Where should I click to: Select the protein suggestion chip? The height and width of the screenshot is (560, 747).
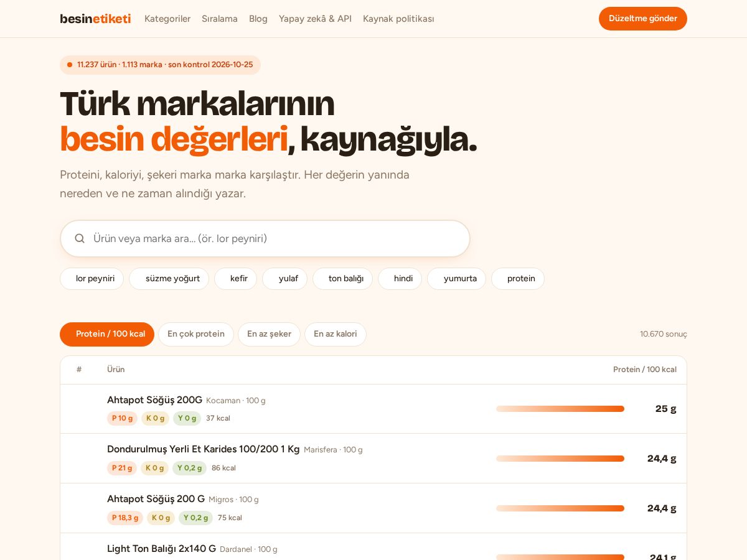click(x=518, y=279)
